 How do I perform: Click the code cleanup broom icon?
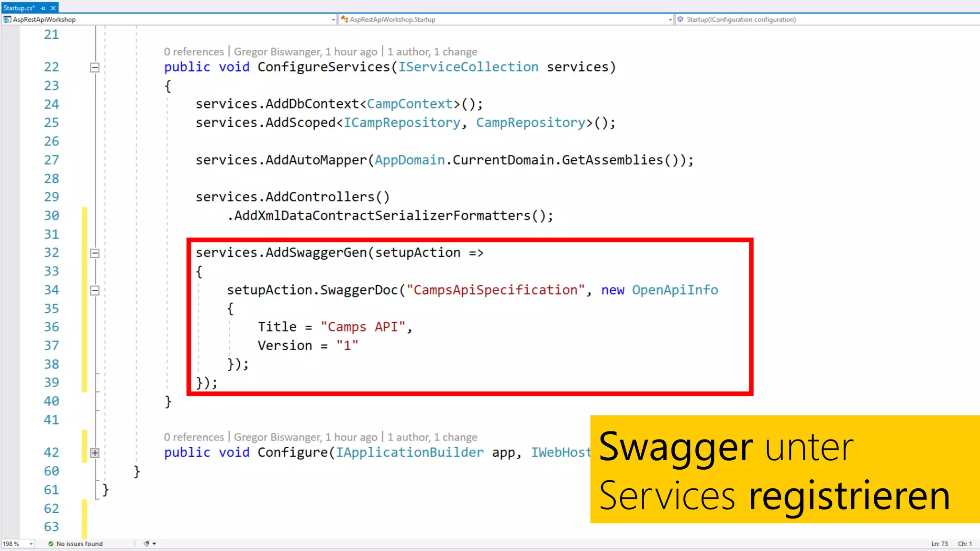pyautogui.click(x=147, y=544)
